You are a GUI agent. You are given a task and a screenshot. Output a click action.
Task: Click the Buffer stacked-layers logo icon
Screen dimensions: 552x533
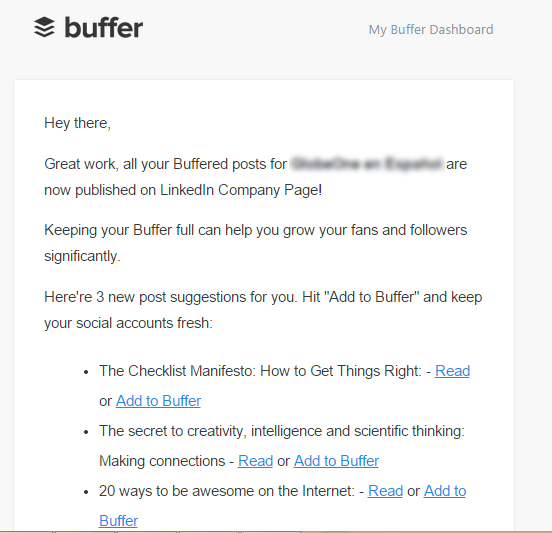tap(44, 27)
